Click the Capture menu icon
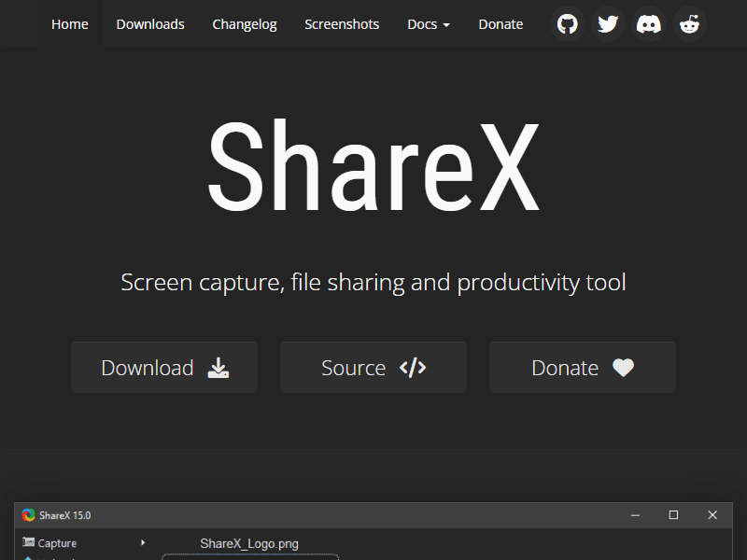 coord(29,542)
